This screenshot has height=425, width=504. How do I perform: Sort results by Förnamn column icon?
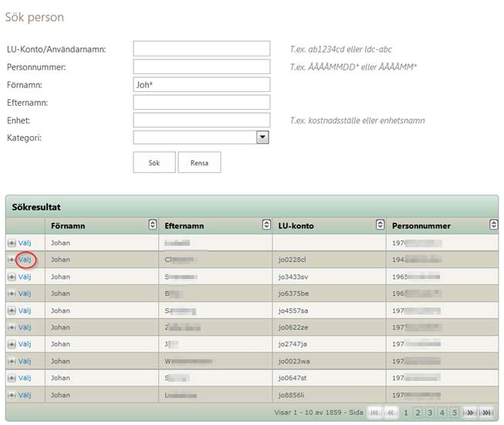153,224
